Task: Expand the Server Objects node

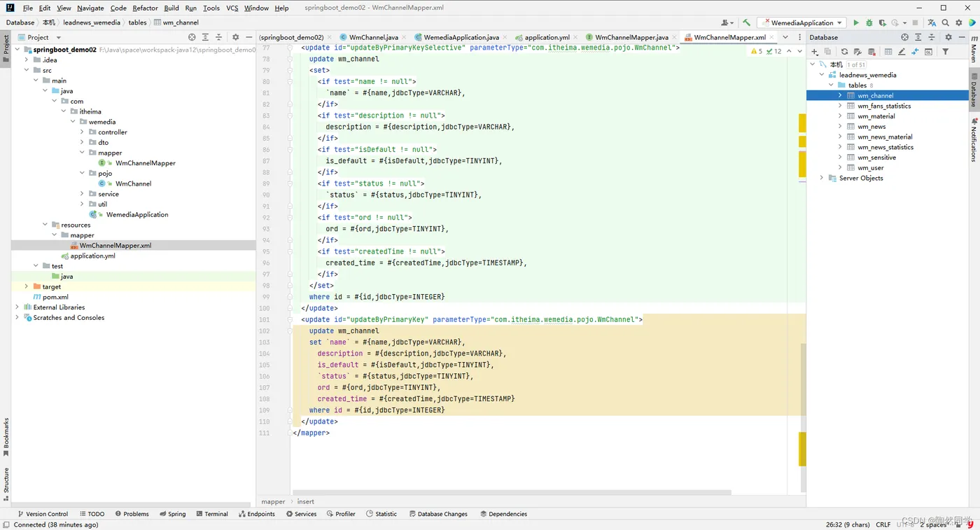Action: (x=822, y=178)
